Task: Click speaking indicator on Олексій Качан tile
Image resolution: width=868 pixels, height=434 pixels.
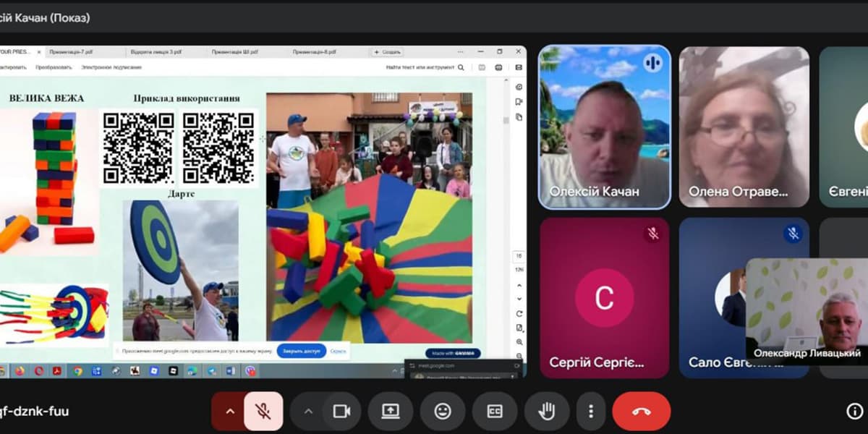Action: [x=652, y=62]
